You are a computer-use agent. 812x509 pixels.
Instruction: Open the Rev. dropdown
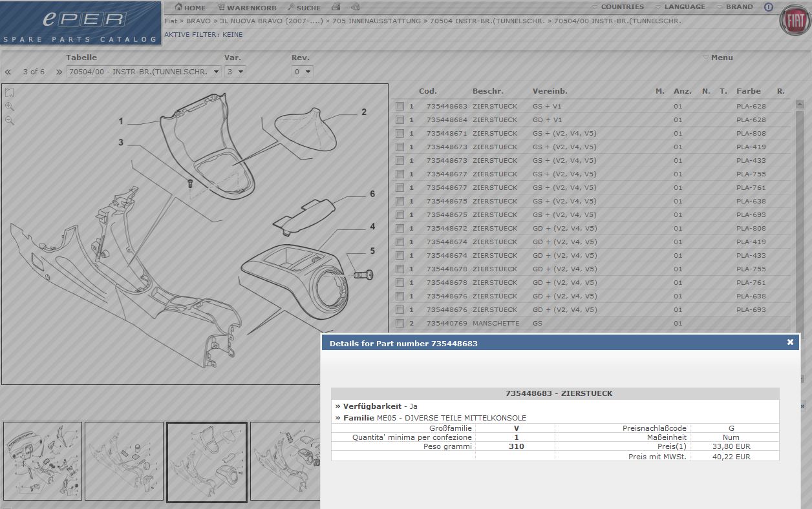click(302, 72)
